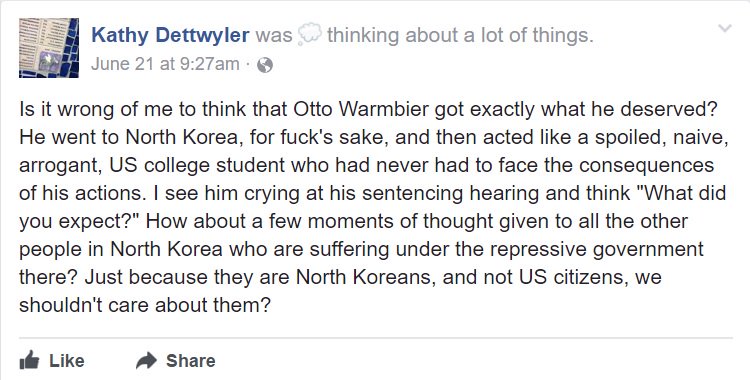Open Kathy Dettwyler's profile picture
750x380 pixels.
pos(49,48)
